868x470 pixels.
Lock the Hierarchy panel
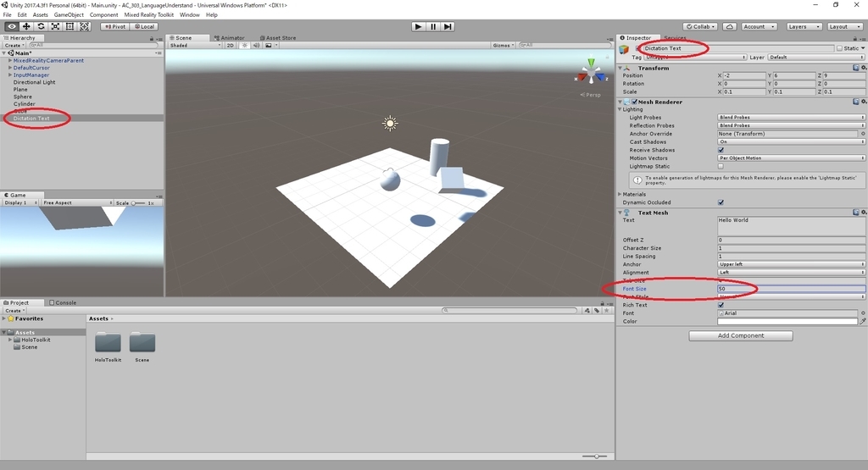(x=152, y=38)
